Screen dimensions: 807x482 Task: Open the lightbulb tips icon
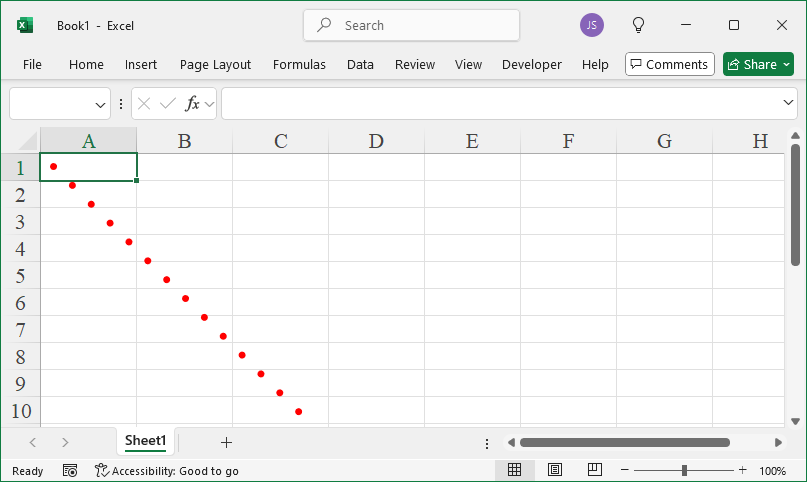point(638,25)
